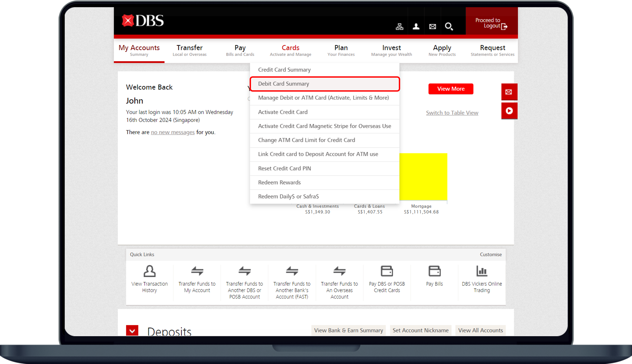632x364 pixels.
Task: Select Change ATM Card Limit for Credit Card
Action: coord(325,140)
